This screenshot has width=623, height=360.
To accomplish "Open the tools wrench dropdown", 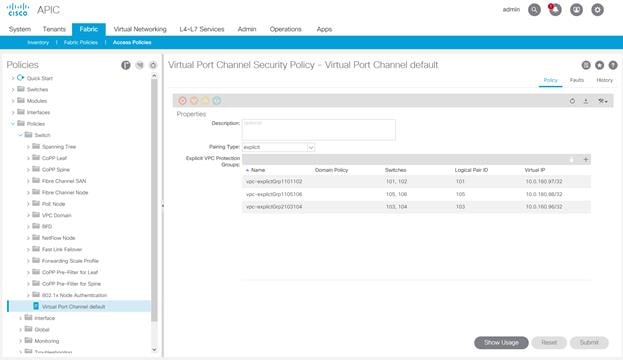I will [602, 101].
